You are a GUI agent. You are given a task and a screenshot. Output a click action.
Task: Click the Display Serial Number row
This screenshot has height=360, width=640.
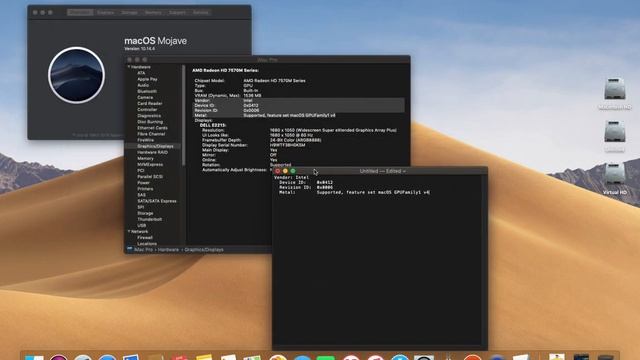(x=253, y=145)
